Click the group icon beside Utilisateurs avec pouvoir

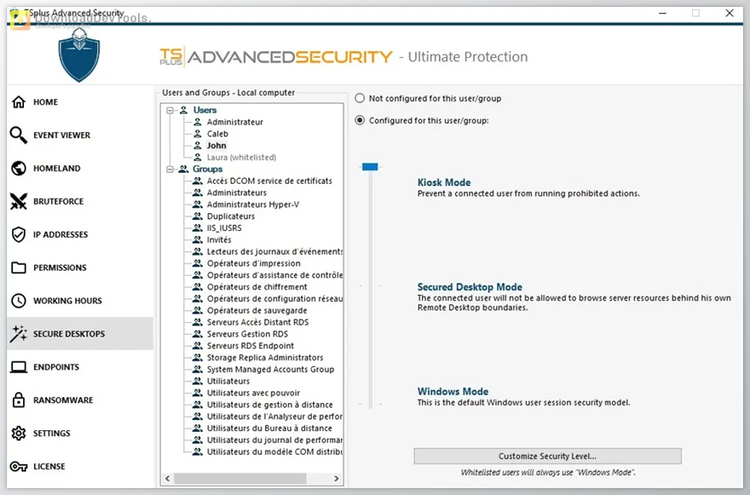(x=198, y=393)
